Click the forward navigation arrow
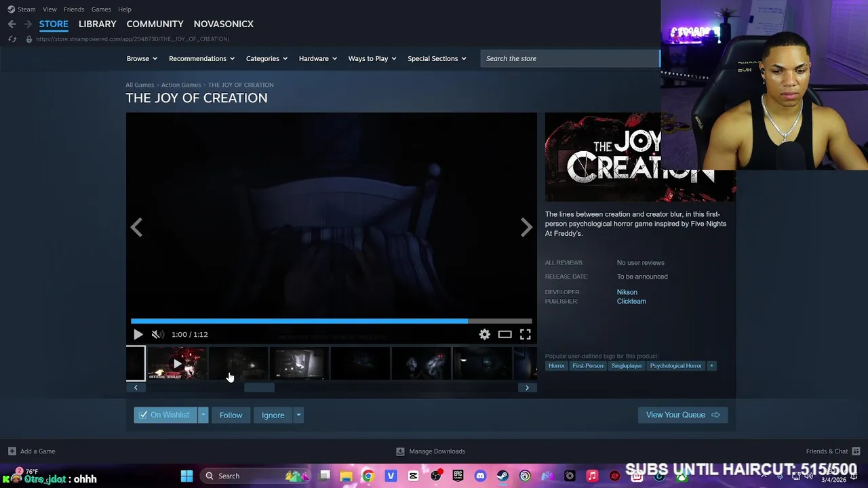The height and width of the screenshot is (488, 868). coord(28,24)
